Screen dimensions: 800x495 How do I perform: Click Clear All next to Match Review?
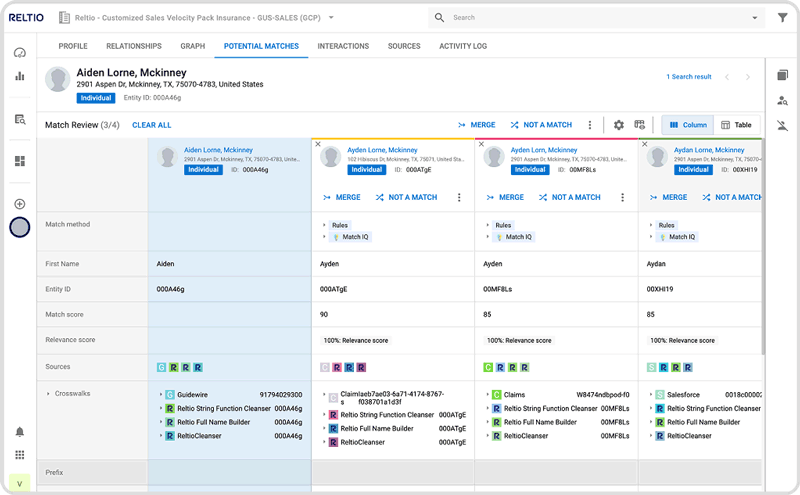[151, 125]
